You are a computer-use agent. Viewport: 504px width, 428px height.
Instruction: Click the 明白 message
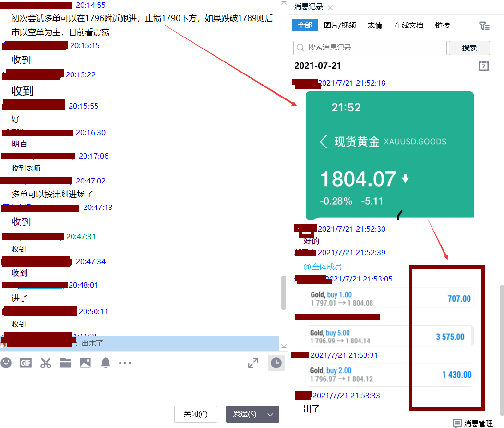tap(20, 144)
